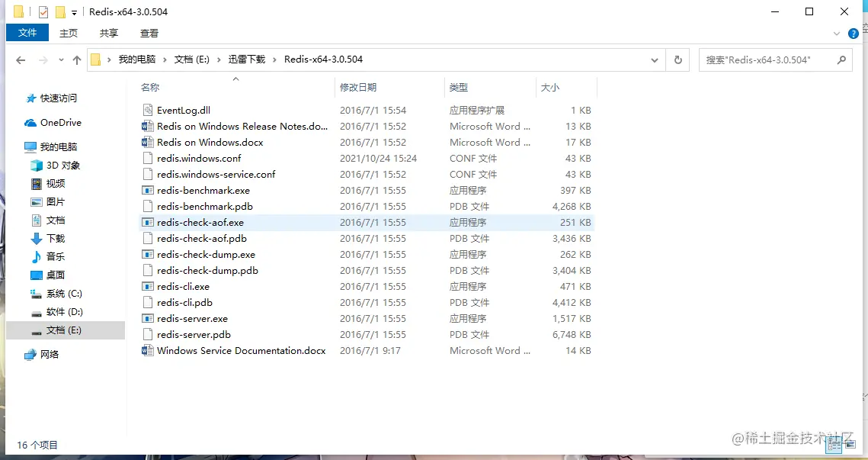The image size is (868, 460).
Task: Open the address bar history dropdown
Action: pos(655,60)
